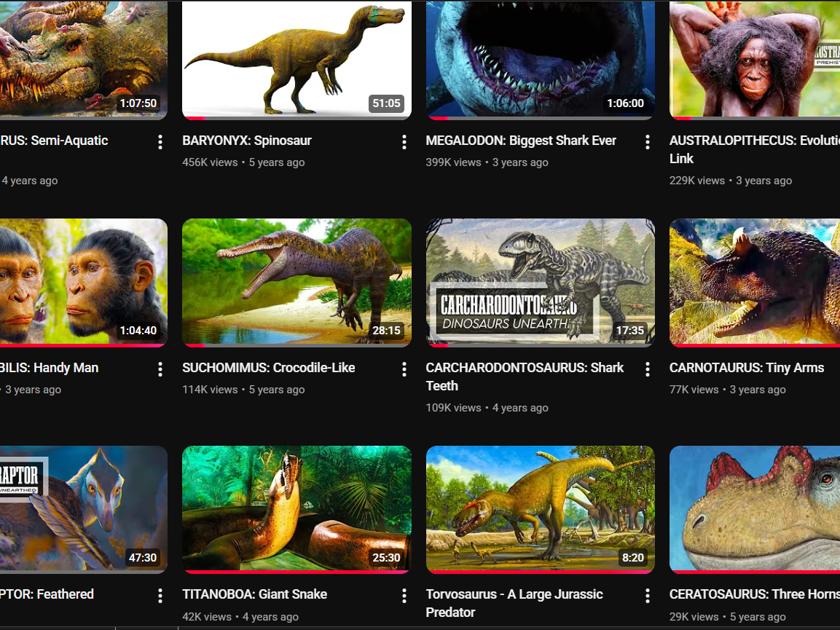
Task: Click '109K views • 4 years ago' text
Action: coord(487,408)
